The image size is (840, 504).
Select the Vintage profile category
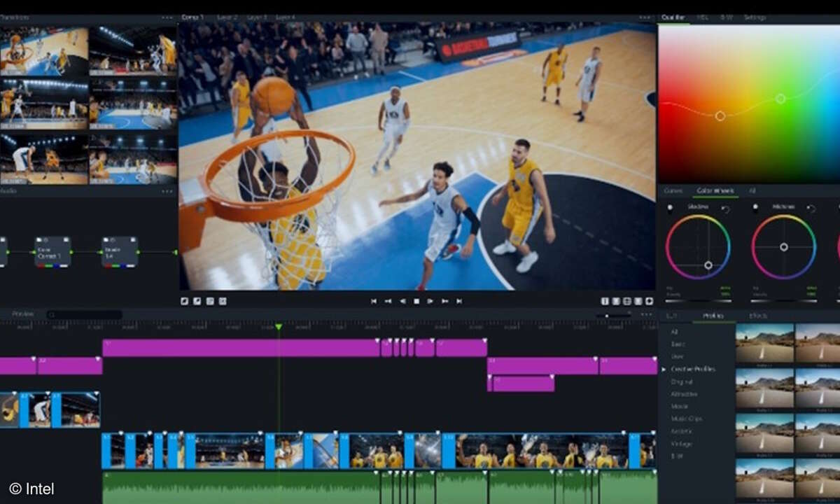pyautogui.click(x=681, y=444)
